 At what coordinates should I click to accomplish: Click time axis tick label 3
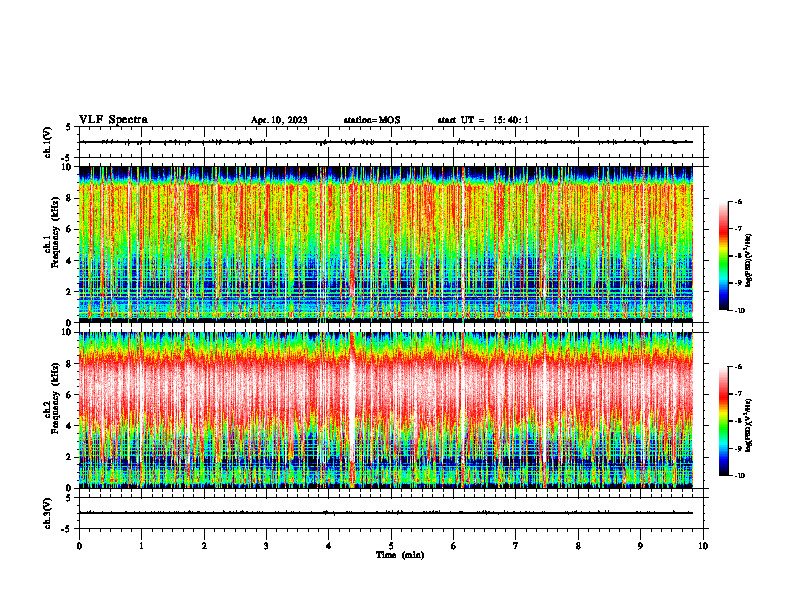pos(266,546)
